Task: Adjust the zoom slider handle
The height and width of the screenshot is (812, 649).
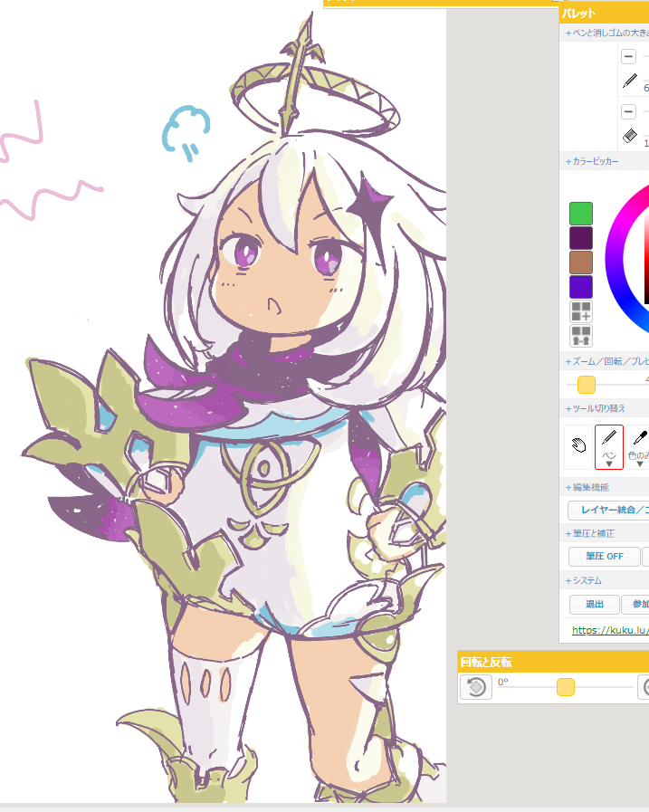Action: (587, 385)
